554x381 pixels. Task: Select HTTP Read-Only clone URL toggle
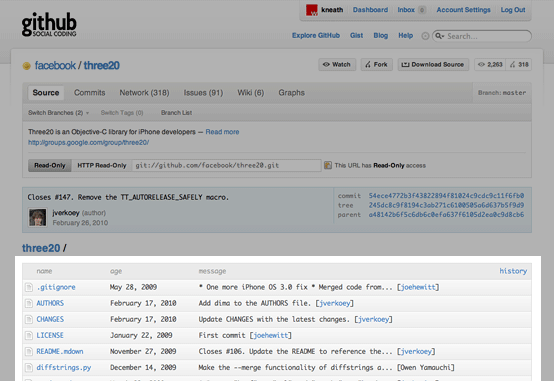102,165
